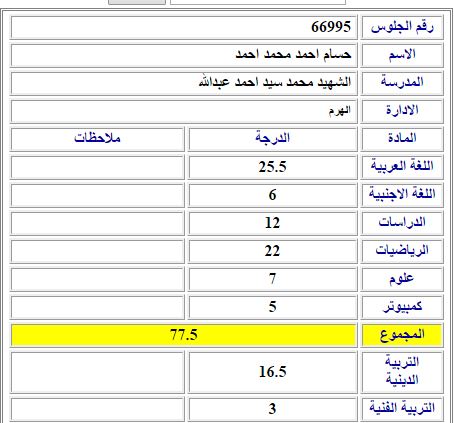Image resolution: width=454 pixels, height=423 pixels.
Task: Click the الرياضيات score 22
Action: click(x=272, y=251)
